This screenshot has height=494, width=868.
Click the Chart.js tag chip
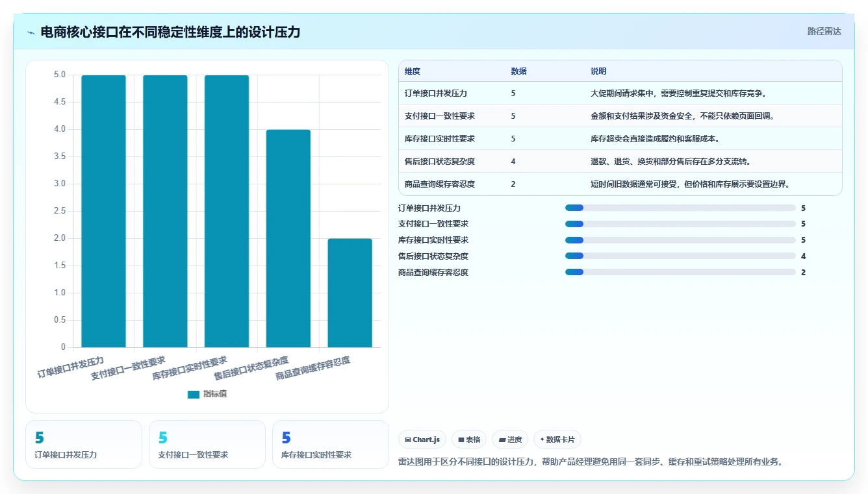click(x=422, y=439)
